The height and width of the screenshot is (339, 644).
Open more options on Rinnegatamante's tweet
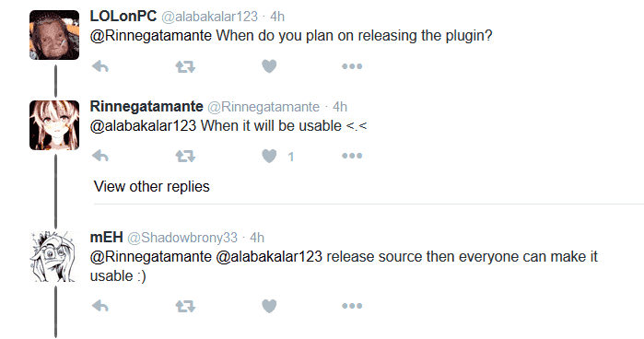tap(352, 156)
